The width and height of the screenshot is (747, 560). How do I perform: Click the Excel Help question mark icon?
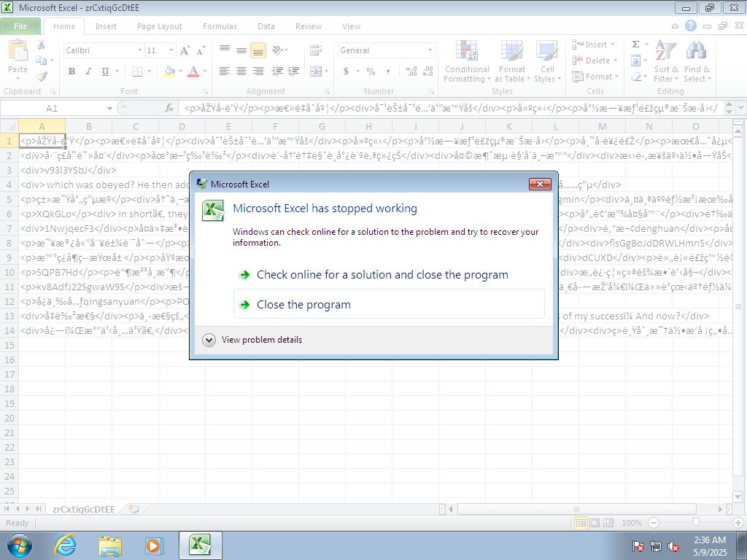(690, 26)
